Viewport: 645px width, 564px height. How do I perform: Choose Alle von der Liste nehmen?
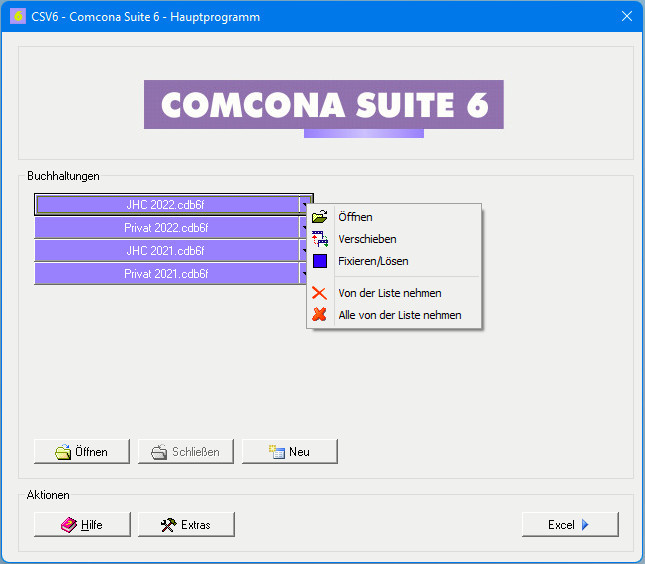[x=394, y=315]
